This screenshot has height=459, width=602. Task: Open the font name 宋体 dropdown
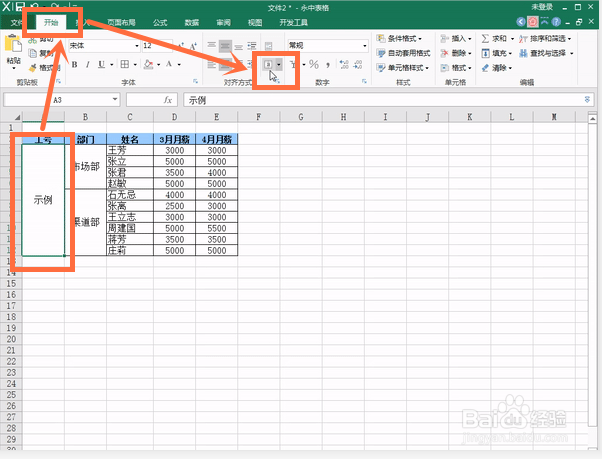[x=137, y=46]
